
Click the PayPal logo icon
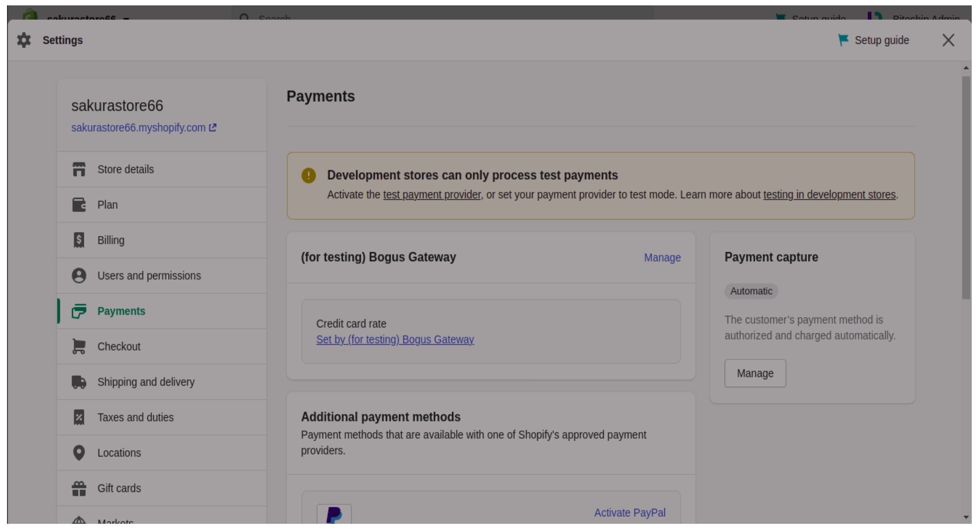pos(334,514)
